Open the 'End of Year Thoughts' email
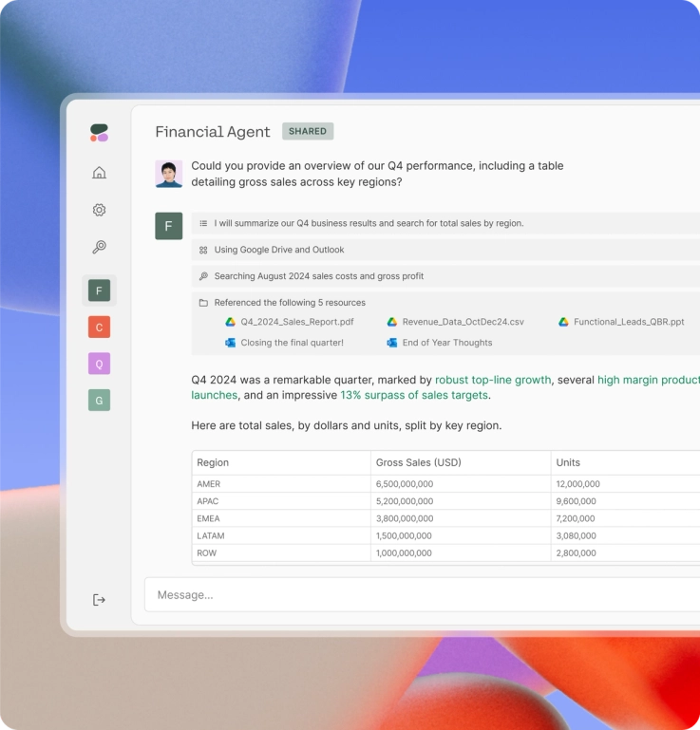Image resolution: width=700 pixels, height=730 pixels. (439, 343)
